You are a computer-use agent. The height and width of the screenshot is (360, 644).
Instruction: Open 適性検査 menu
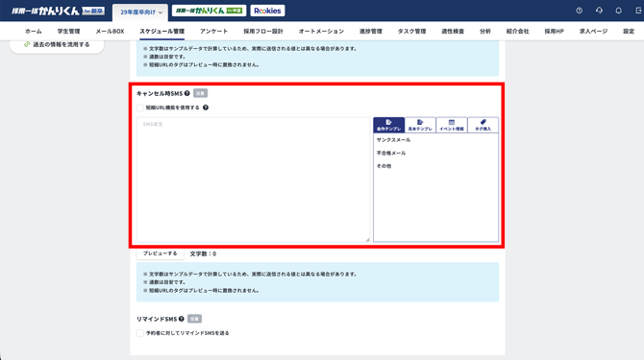[453, 31]
